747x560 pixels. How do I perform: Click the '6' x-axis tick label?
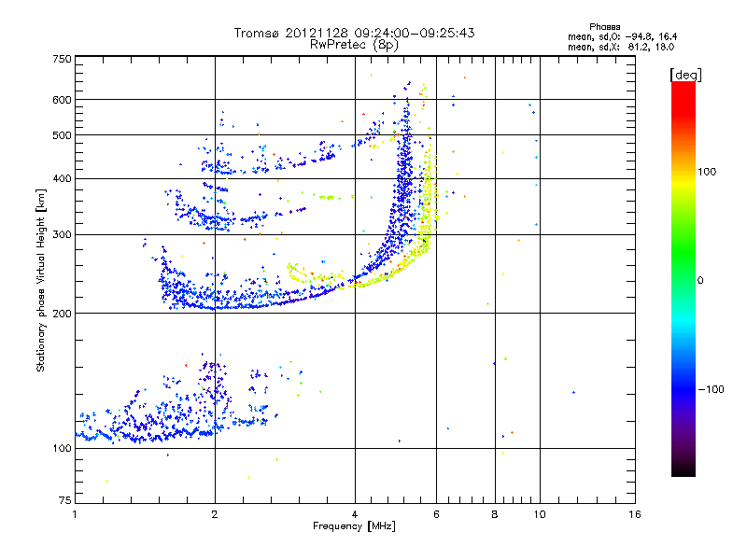point(436,514)
